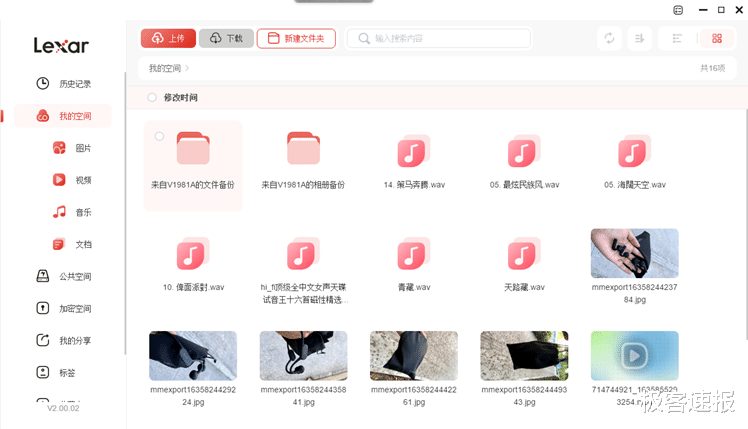
Task: Click the music note icon beside 音乐
Action: [59, 212]
